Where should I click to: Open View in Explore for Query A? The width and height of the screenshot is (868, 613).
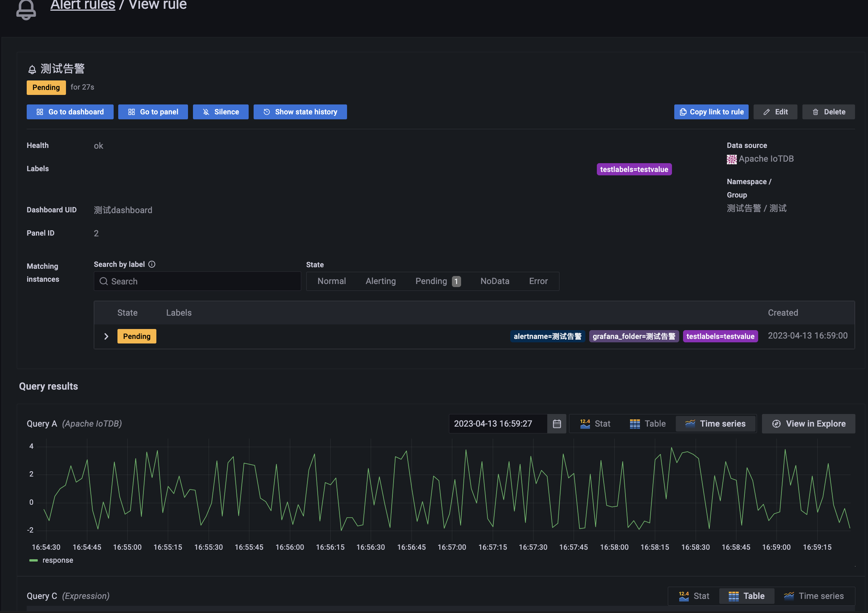coord(809,424)
